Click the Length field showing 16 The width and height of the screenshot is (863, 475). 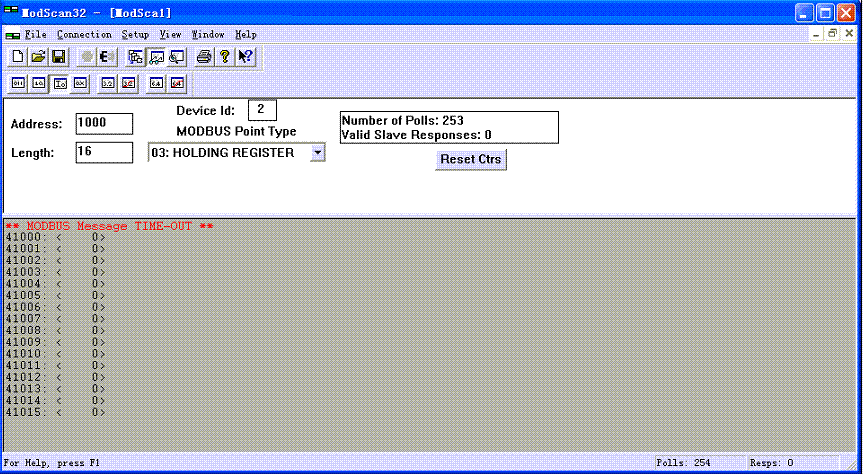tap(104, 152)
